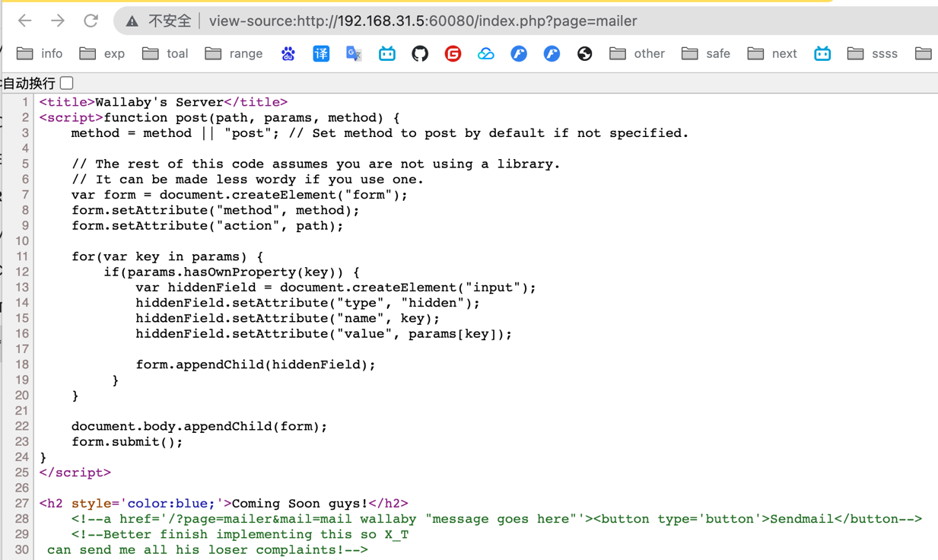Screen dimensions: 938x560
Task: Open the blue cloud bookmark icon
Action: click(x=485, y=53)
